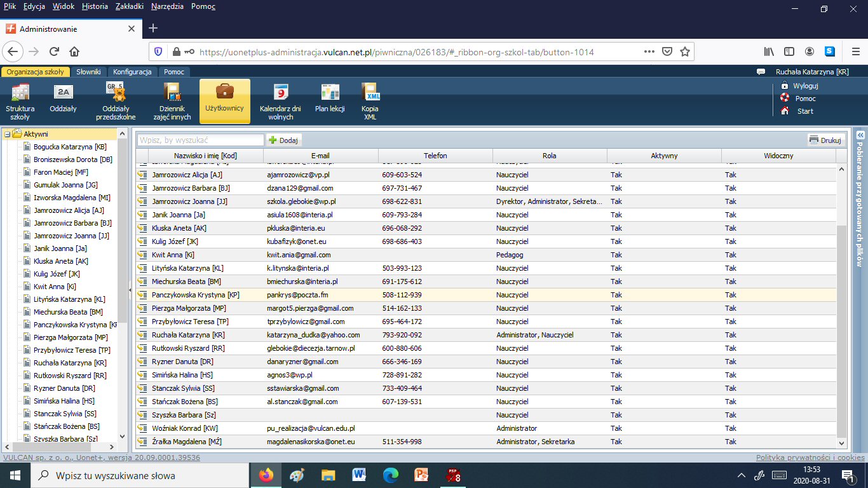
Task: Click the user search input field
Action: [200, 140]
